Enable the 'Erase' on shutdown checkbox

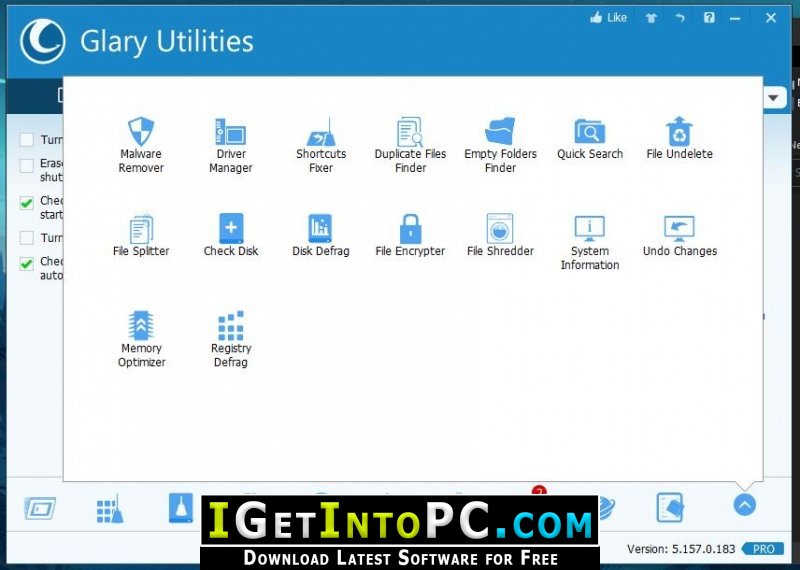[27, 165]
